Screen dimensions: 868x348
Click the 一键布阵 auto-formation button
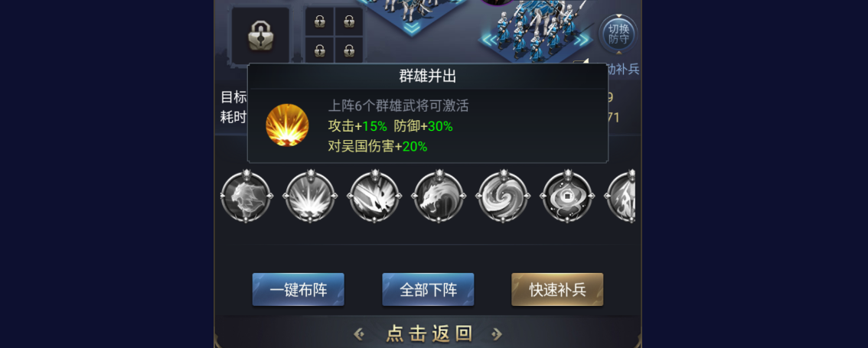click(299, 289)
